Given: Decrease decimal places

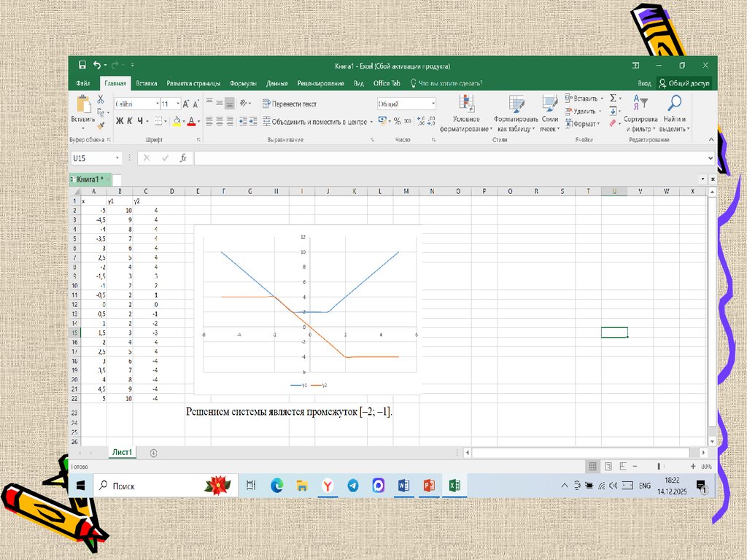Looking at the screenshot, I should click(431, 122).
